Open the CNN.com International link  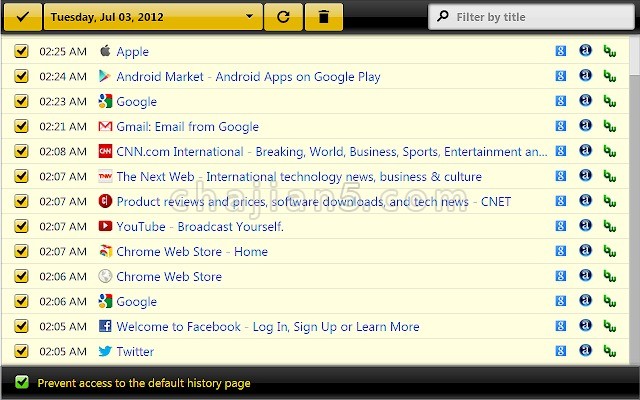pyautogui.click(x=332, y=152)
